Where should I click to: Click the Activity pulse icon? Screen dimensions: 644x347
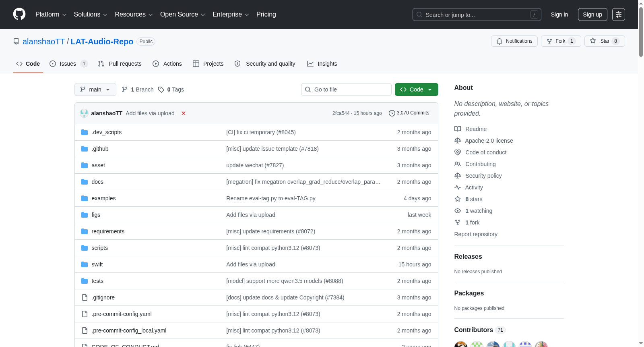pos(458,187)
